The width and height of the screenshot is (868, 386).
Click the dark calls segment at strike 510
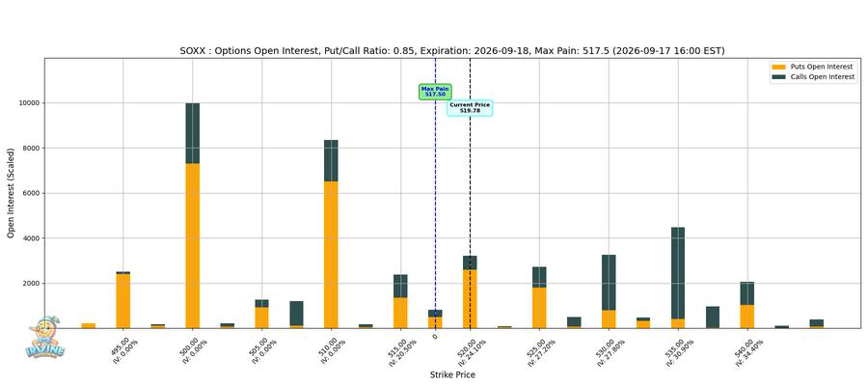[x=331, y=160]
